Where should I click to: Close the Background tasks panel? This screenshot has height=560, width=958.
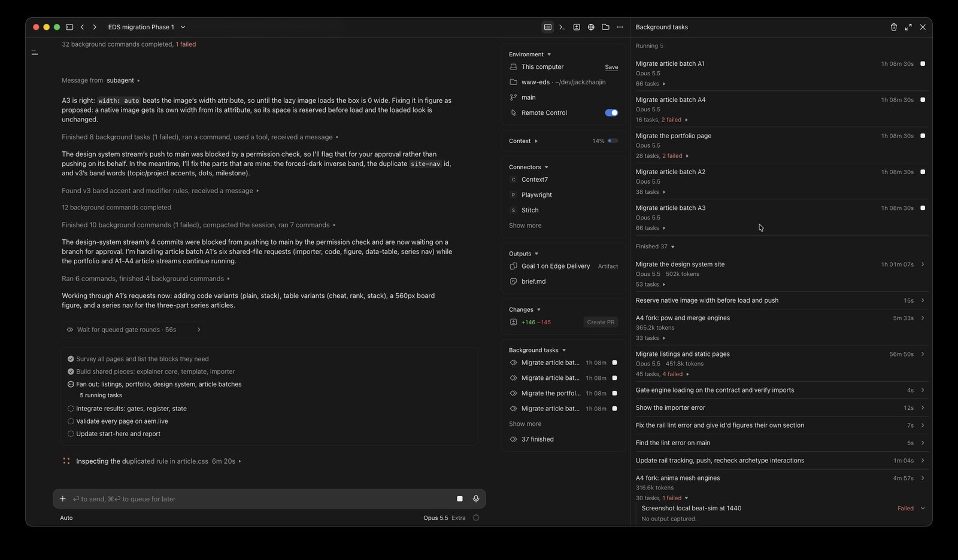923,27
